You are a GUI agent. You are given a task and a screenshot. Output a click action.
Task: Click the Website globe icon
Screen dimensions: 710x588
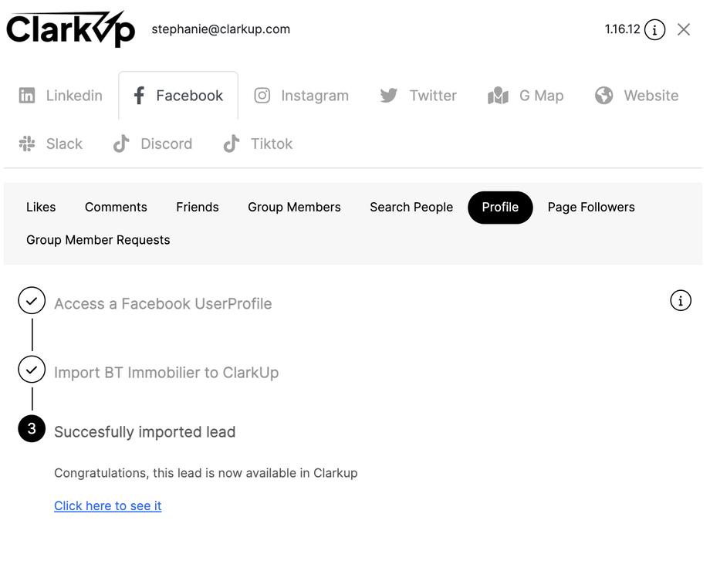tap(604, 96)
